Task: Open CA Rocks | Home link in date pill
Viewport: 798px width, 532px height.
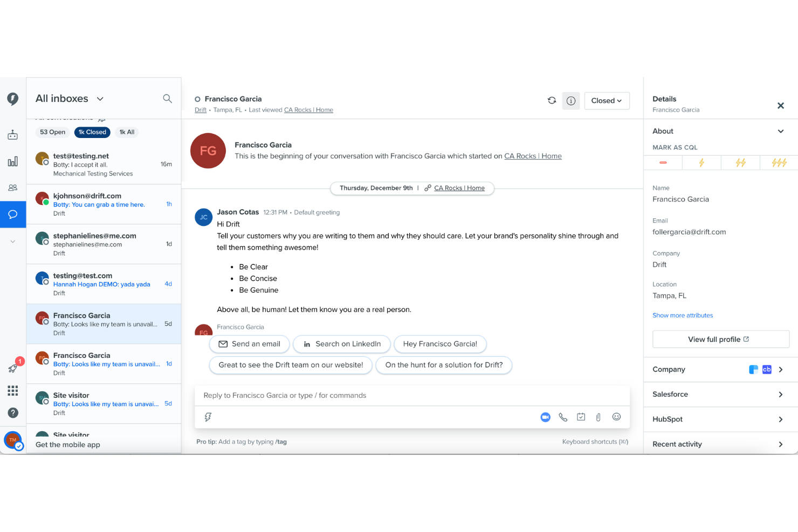Action: tap(459, 188)
